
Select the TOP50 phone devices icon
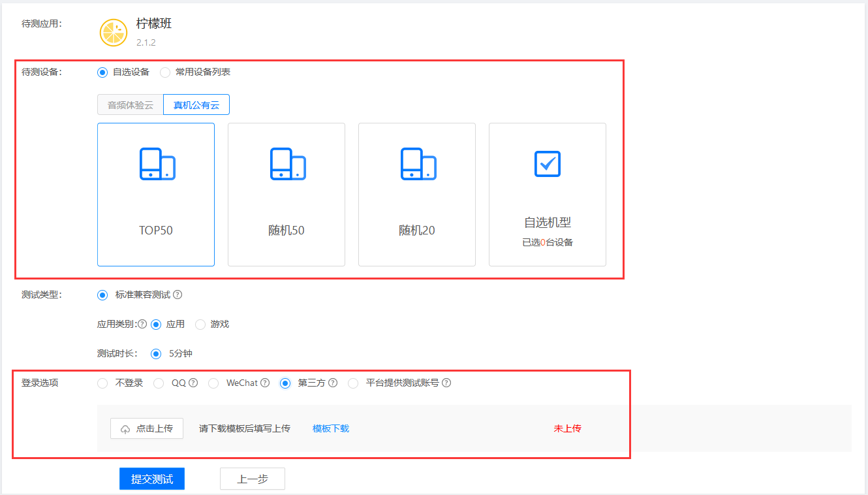[155, 164]
